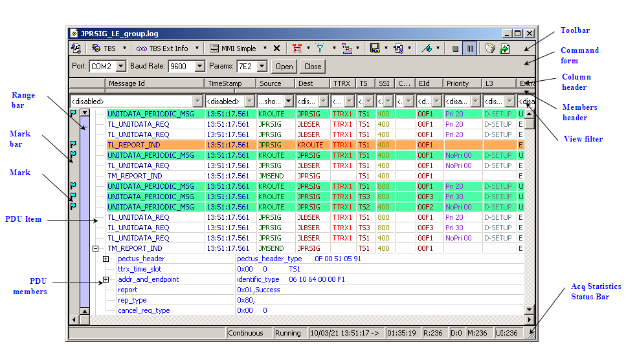Click the funnel filter icon in toolbar
Viewport: 626px width, 364px height.
(x=319, y=48)
